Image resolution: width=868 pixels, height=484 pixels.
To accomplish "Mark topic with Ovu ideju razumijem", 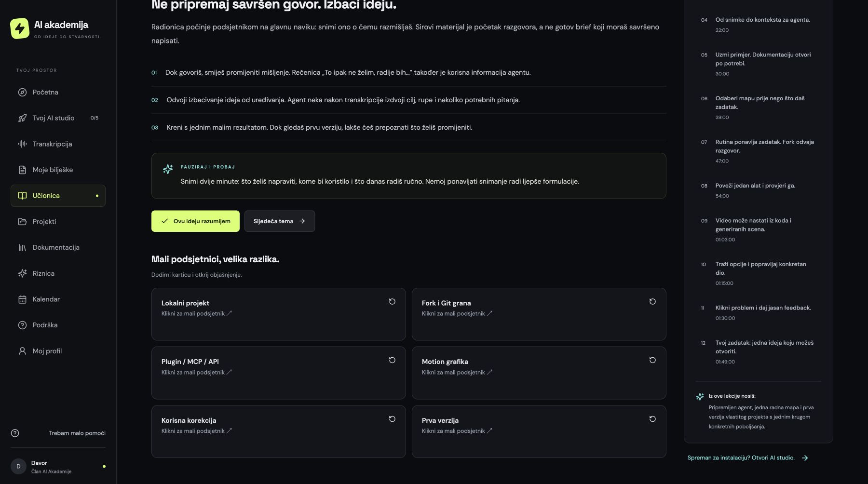I will 195,221.
